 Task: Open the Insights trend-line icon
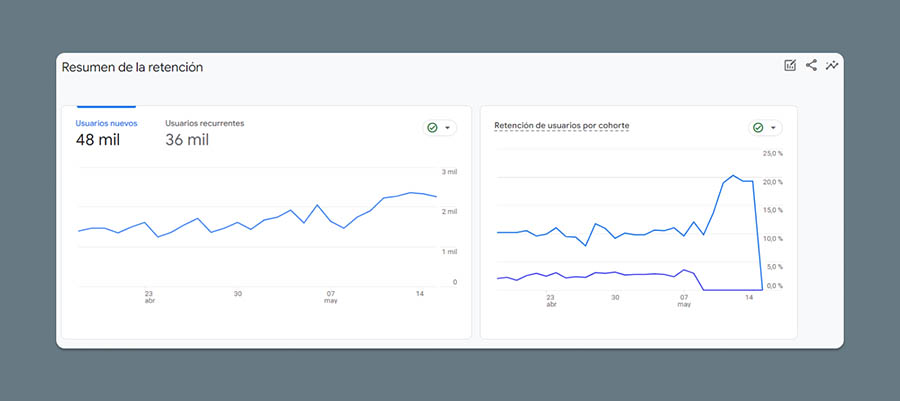click(x=832, y=66)
